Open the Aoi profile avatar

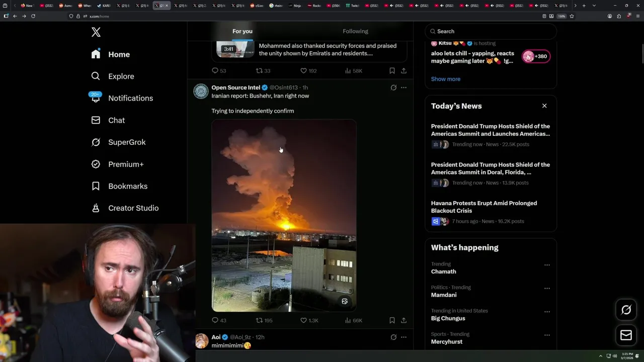(x=202, y=341)
